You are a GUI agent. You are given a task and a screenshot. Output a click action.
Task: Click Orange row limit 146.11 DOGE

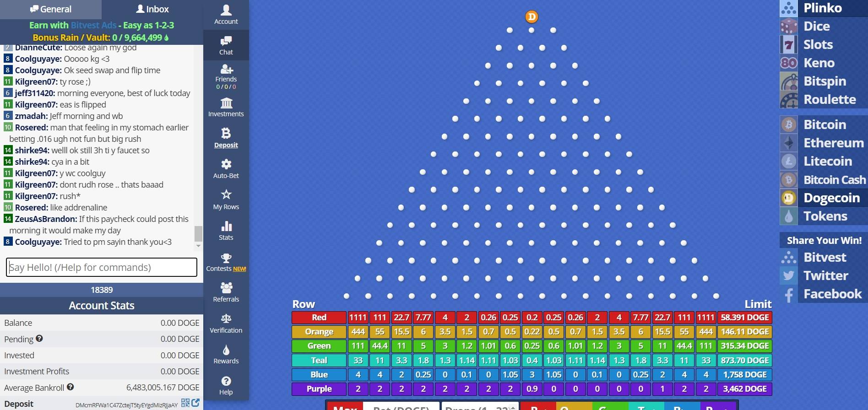745,332
